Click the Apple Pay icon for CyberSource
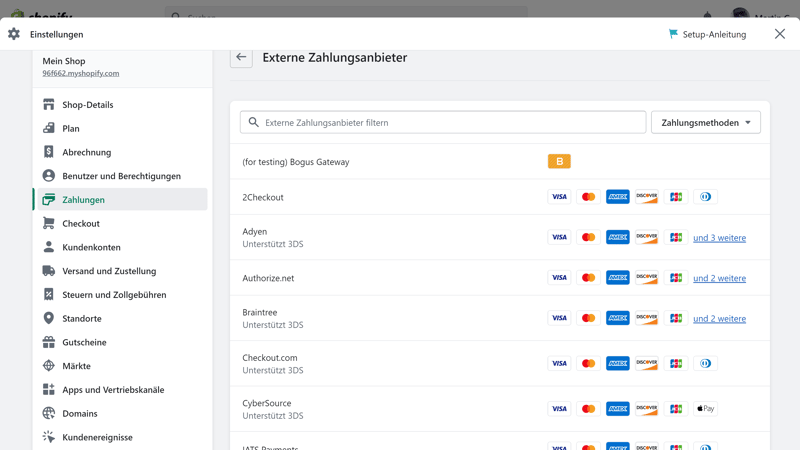 tap(705, 409)
